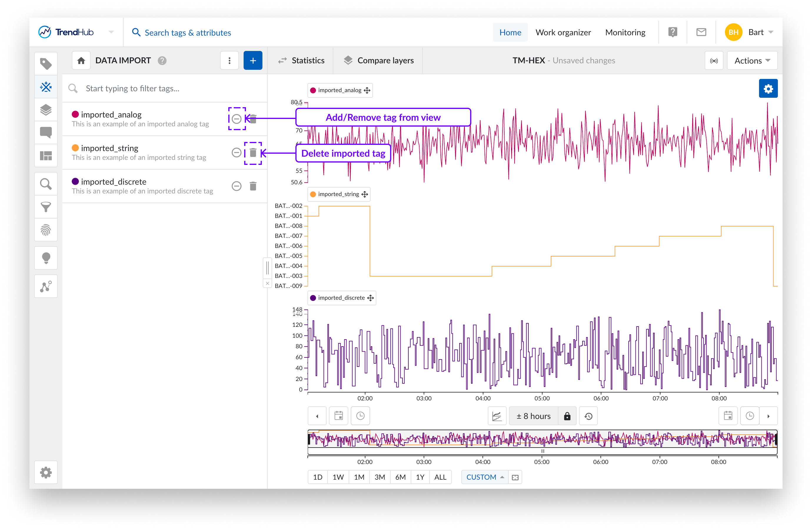Expand the CUSTOM period dropdown
Screen dimensions: 812x530
pyautogui.click(x=485, y=477)
